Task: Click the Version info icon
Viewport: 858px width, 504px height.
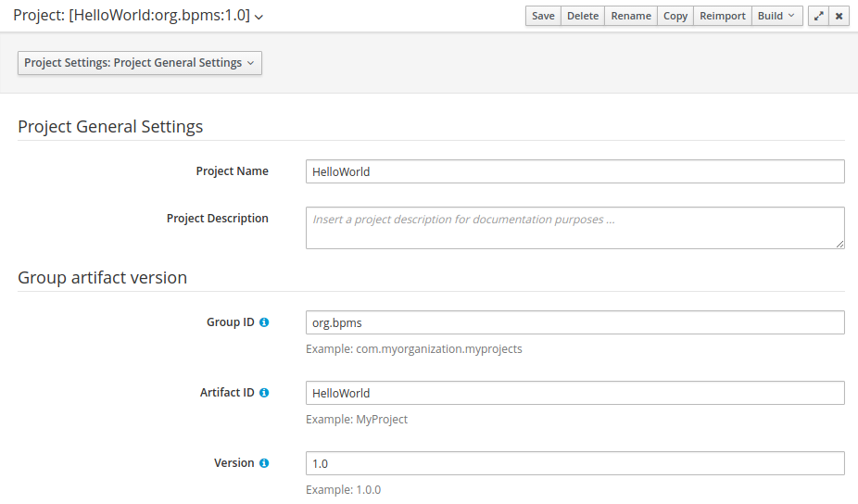Action: point(264,463)
